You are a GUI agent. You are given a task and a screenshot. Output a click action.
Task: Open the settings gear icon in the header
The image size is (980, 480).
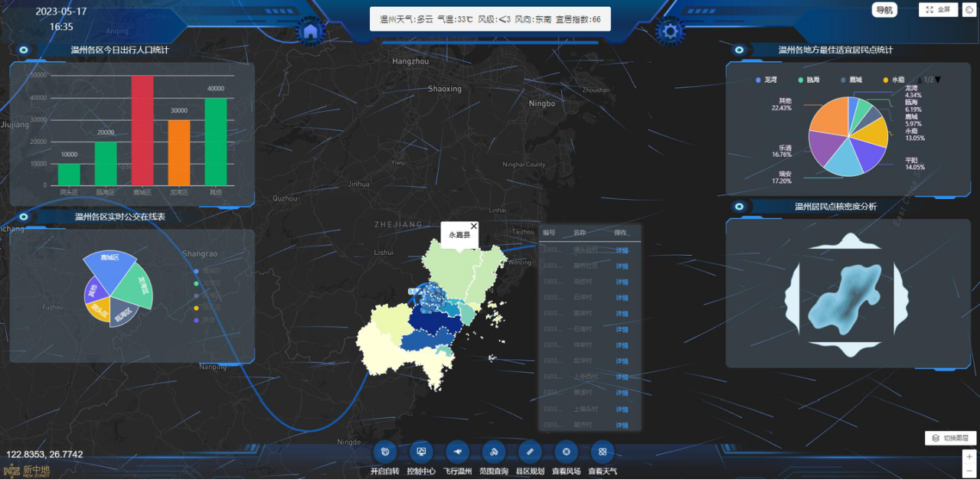coord(671,31)
